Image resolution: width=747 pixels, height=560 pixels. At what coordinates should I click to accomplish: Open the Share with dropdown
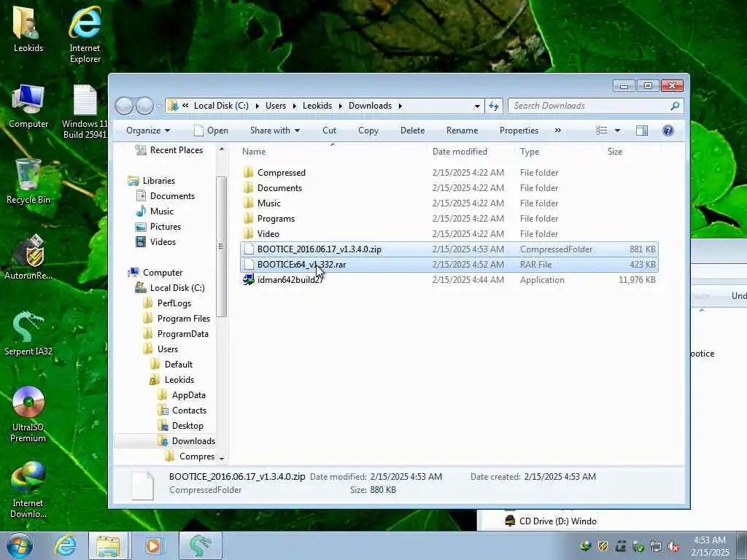(x=275, y=131)
